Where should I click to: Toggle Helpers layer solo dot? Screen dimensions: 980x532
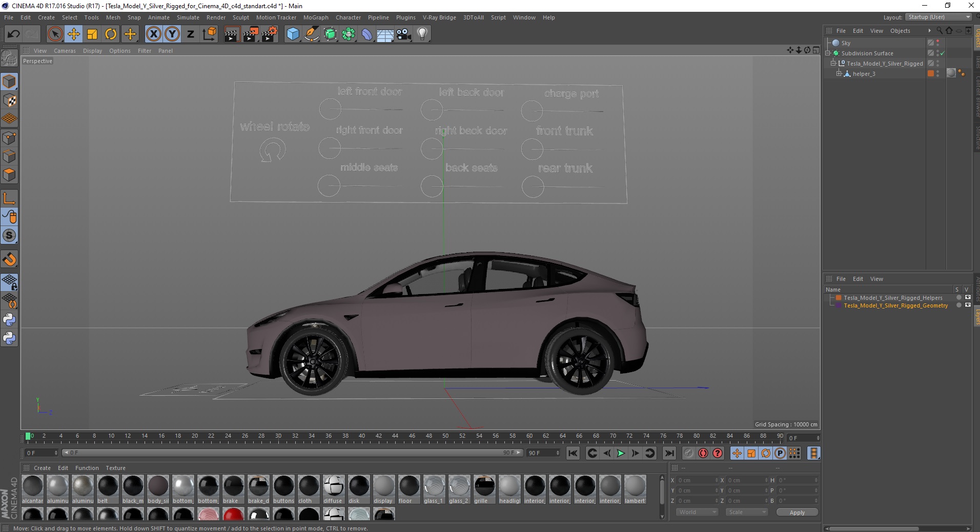(958, 298)
